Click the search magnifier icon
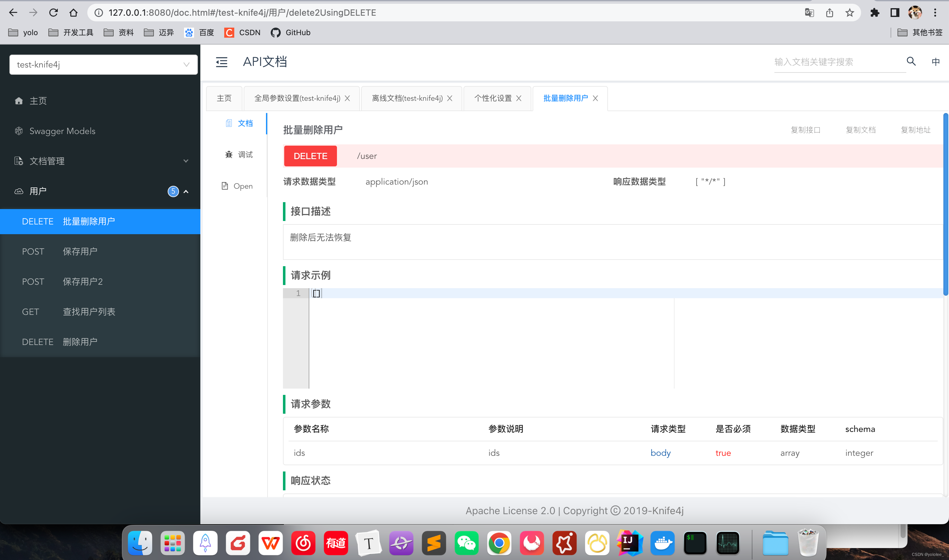This screenshot has height=560, width=949. pos(911,61)
